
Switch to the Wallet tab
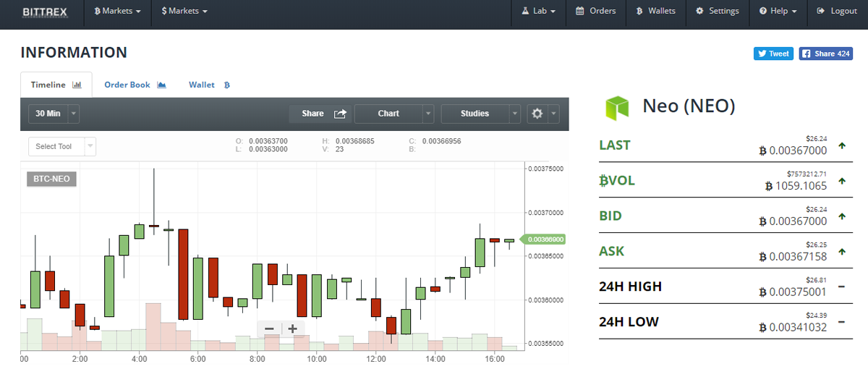(x=210, y=85)
